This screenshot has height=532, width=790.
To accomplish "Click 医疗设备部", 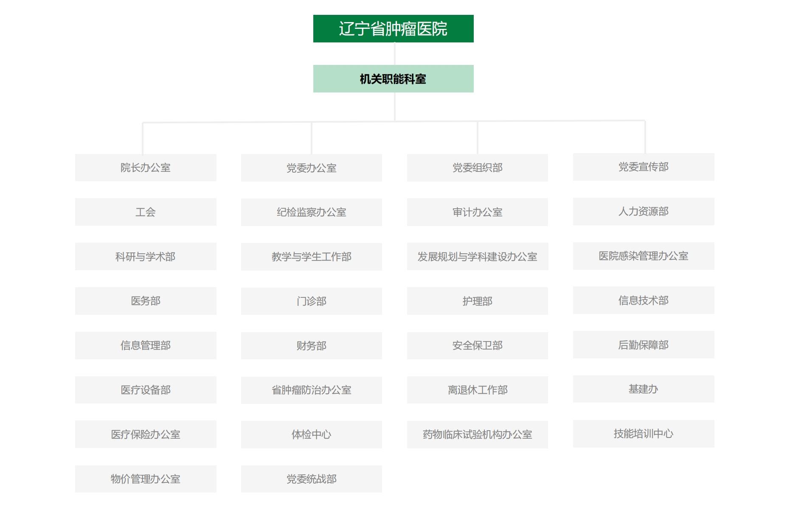I will [x=146, y=390].
